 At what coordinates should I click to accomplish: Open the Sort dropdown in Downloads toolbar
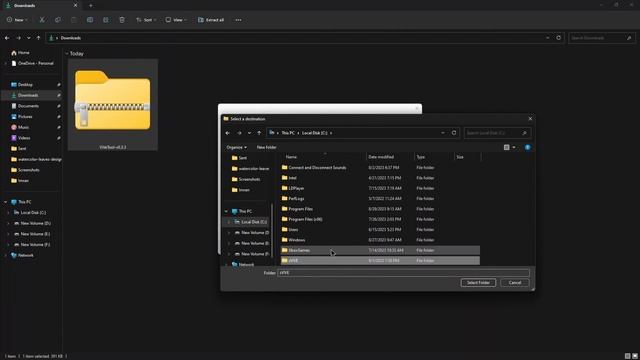click(146, 20)
